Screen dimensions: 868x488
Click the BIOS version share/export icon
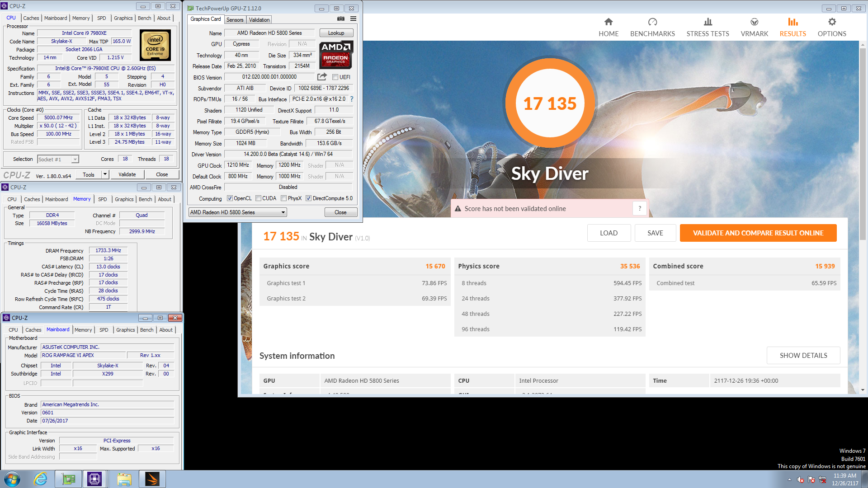pos(322,77)
